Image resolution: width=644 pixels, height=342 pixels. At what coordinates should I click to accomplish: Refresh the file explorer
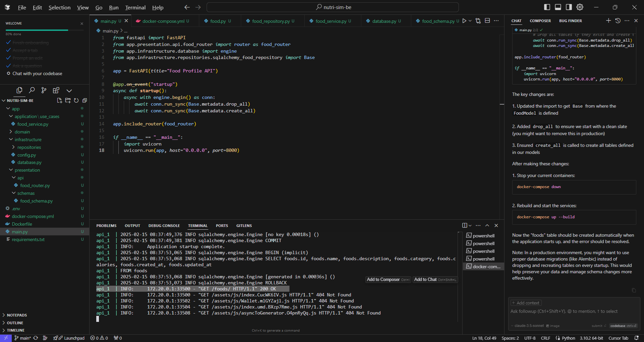point(76,100)
